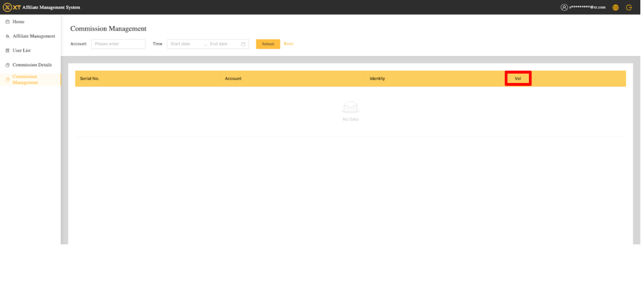The image size is (644, 300).
Task: Click the Reset link
Action: pyautogui.click(x=289, y=44)
